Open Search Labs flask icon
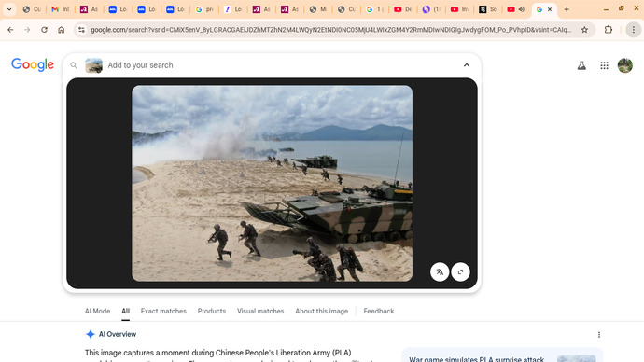The image size is (644, 362). pos(581,65)
